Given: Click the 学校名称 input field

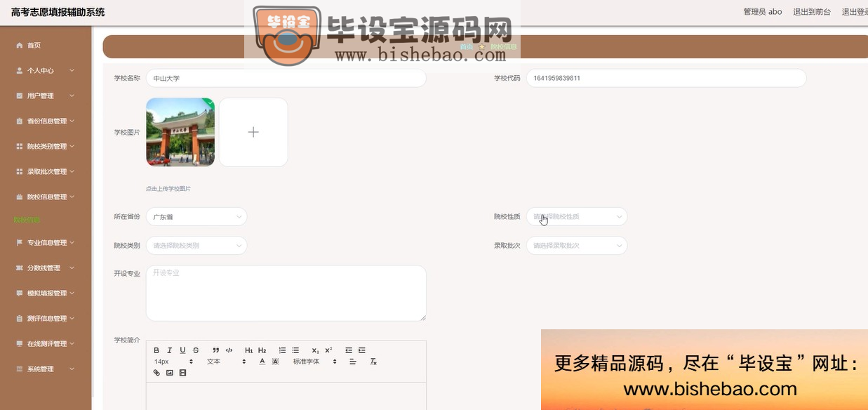Looking at the screenshot, I should (x=286, y=78).
